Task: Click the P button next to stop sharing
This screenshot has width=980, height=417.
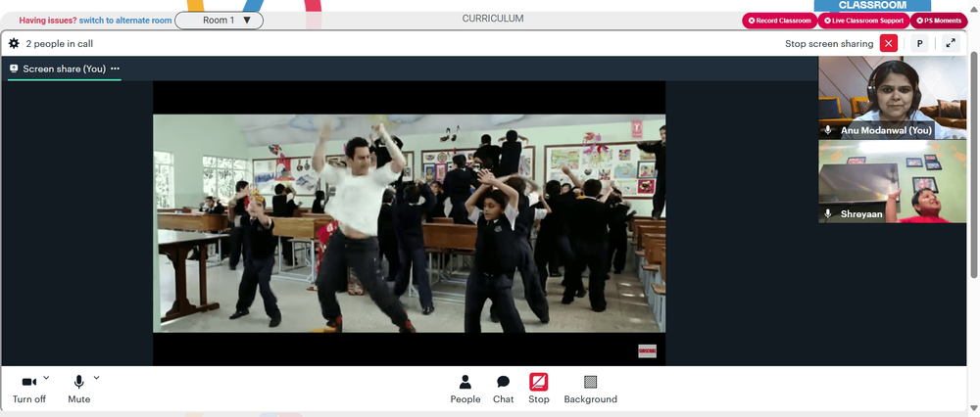Action: point(919,44)
